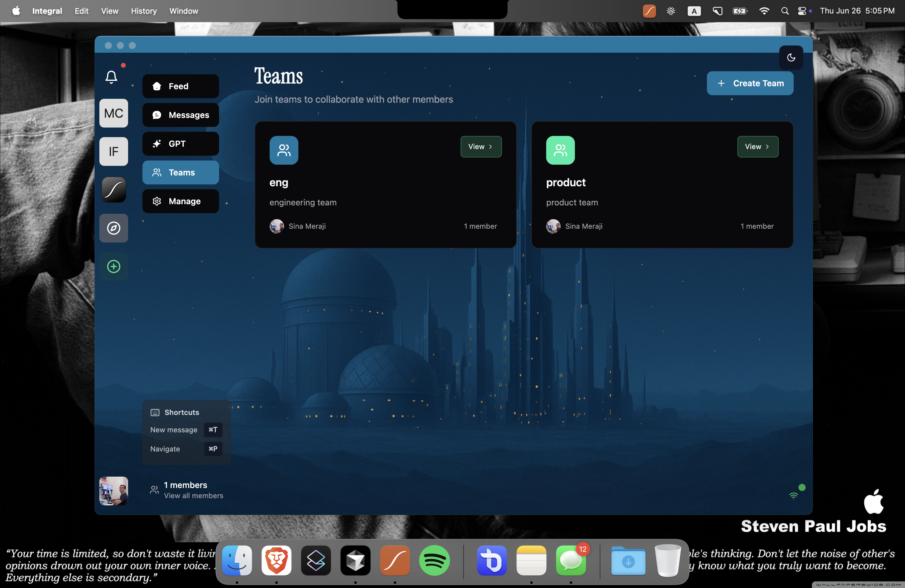
Task: Open the GPT section
Action: tap(180, 144)
